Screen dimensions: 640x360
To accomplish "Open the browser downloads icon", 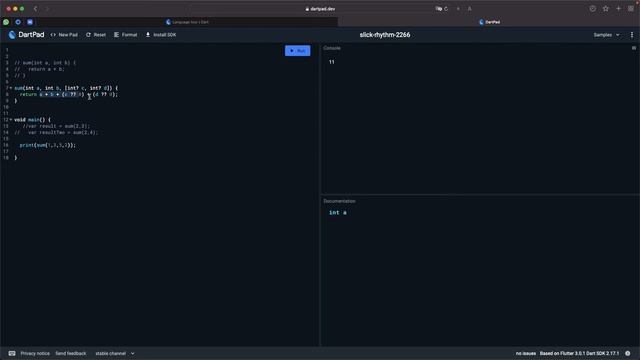I will coord(592,9).
